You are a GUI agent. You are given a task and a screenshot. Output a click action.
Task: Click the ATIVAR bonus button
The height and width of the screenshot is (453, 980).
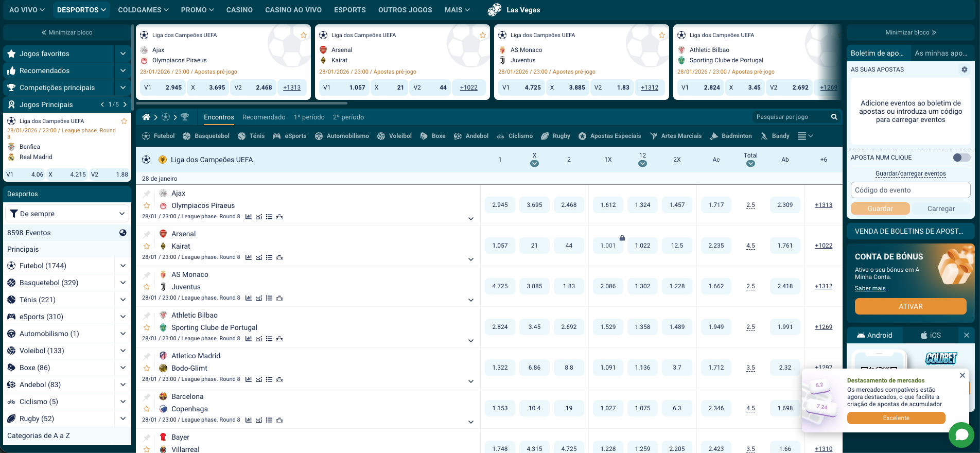[911, 306]
